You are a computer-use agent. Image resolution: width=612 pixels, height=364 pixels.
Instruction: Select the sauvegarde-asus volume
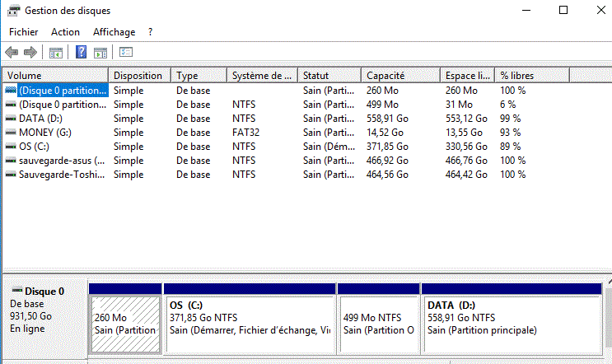point(62,161)
